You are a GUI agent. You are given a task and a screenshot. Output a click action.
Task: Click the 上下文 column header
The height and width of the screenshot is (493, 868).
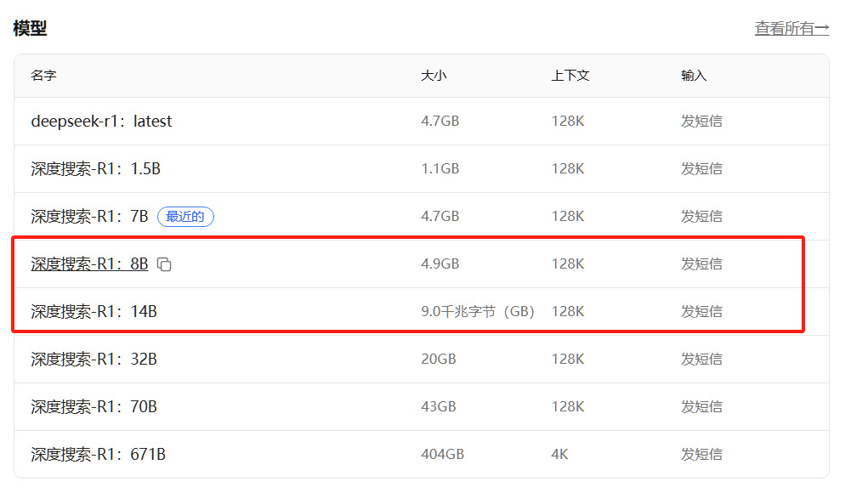[x=570, y=76]
